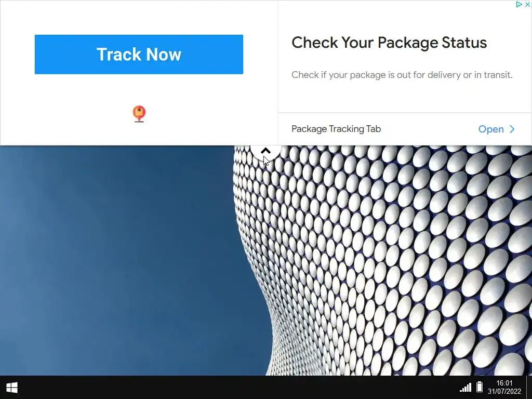Screen dimensions: 532x399
Task: Click the right arrow beside Open
Action: click(512, 129)
